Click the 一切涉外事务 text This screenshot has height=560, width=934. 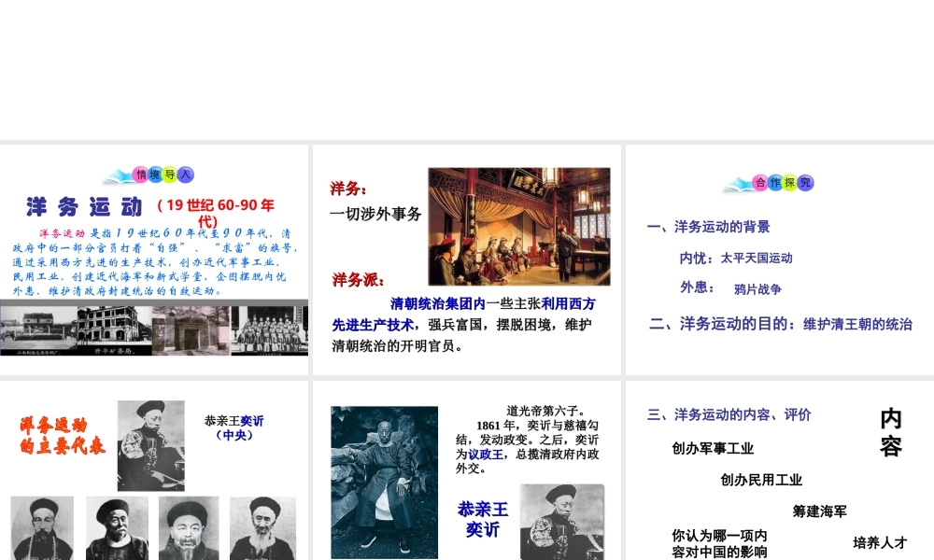[x=375, y=214]
